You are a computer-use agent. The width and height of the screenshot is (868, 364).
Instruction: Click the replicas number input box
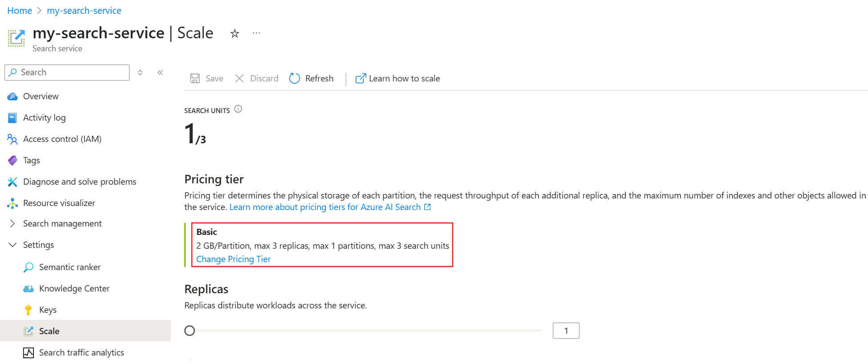tap(566, 331)
